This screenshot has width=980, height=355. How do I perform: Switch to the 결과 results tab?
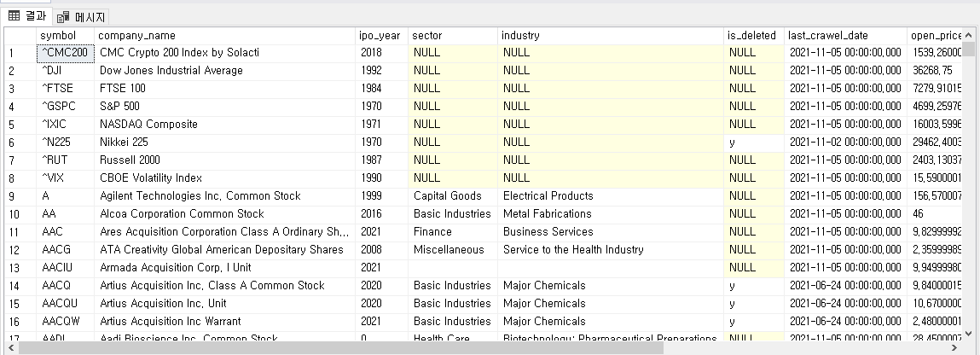pyautogui.click(x=27, y=16)
